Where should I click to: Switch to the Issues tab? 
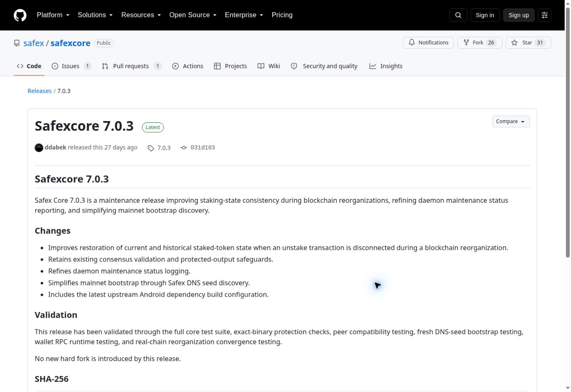[x=71, y=66]
